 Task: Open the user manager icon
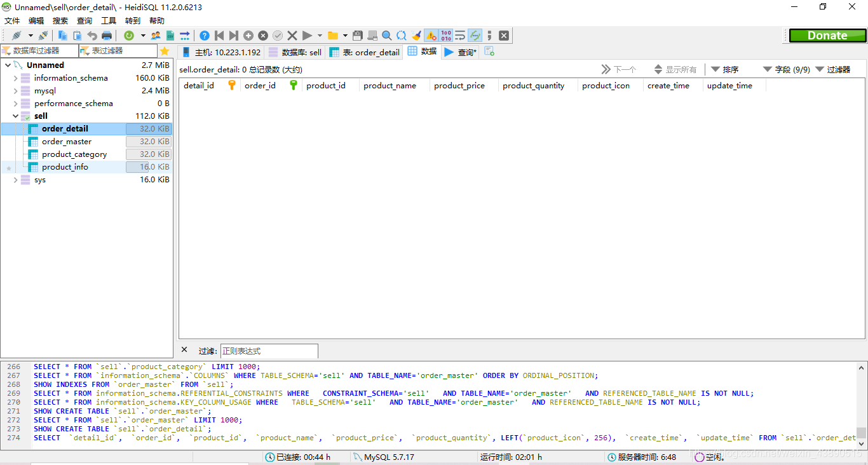point(156,36)
